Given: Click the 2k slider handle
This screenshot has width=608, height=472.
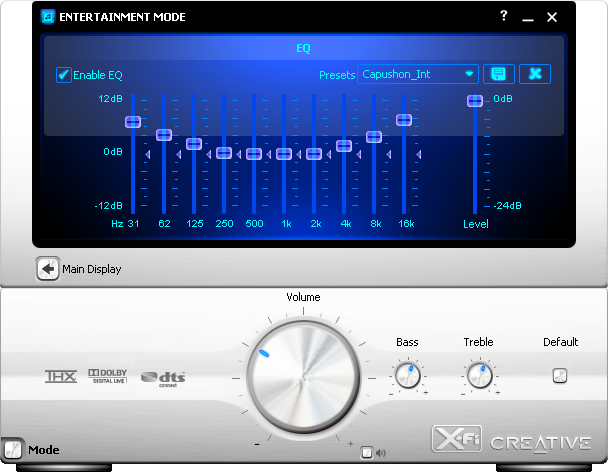Looking at the screenshot, I should click(x=314, y=154).
